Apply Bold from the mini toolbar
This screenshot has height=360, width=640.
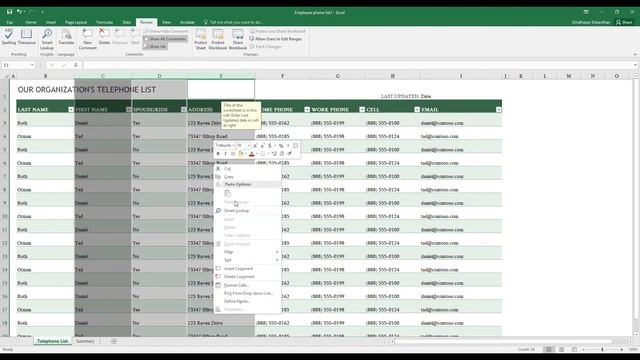point(218,154)
